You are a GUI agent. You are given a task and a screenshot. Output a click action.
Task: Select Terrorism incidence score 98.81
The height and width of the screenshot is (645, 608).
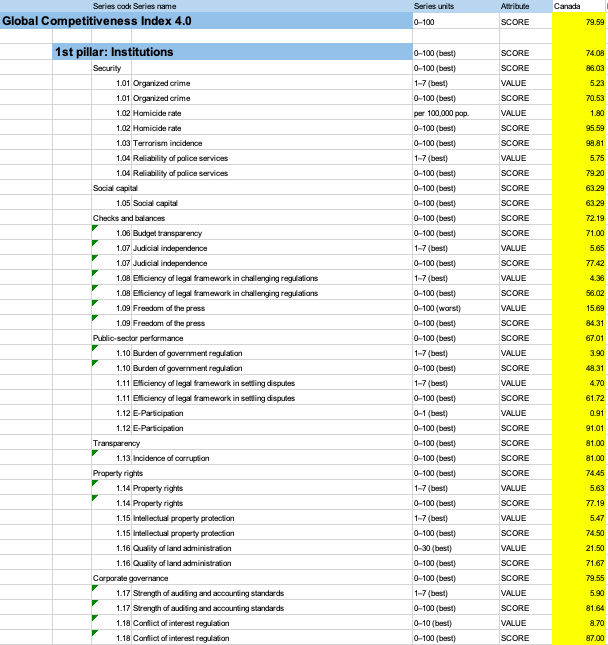[579, 143]
